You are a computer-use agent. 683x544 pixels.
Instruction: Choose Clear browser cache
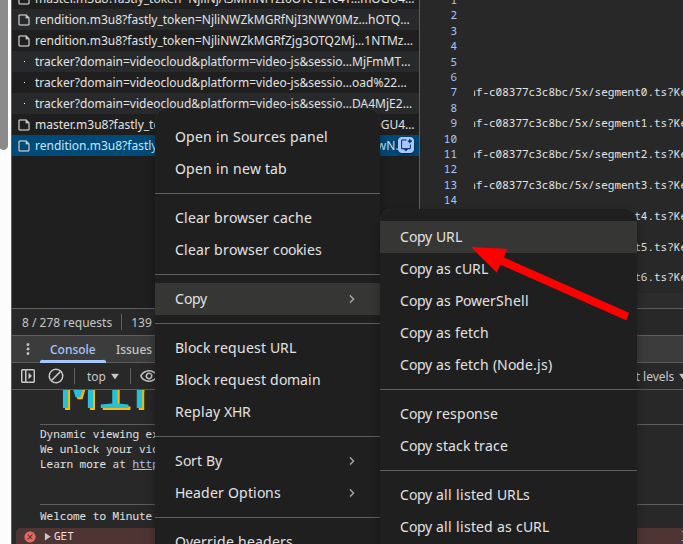pyautogui.click(x=243, y=218)
